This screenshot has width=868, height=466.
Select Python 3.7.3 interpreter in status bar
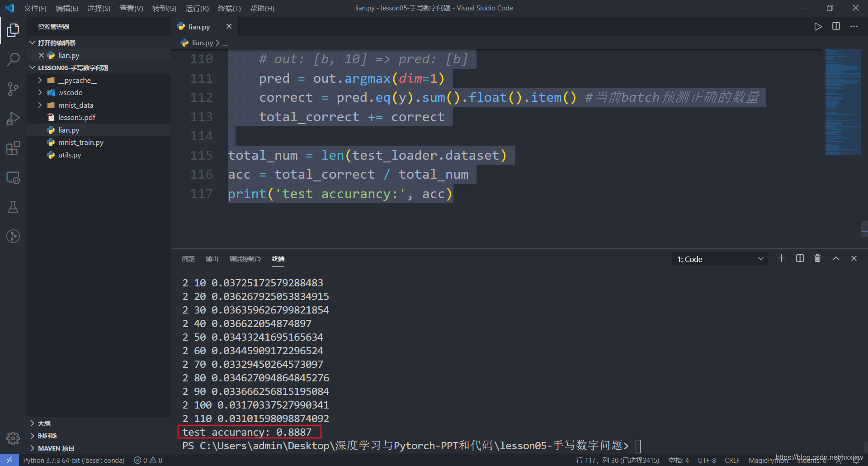coord(74,460)
